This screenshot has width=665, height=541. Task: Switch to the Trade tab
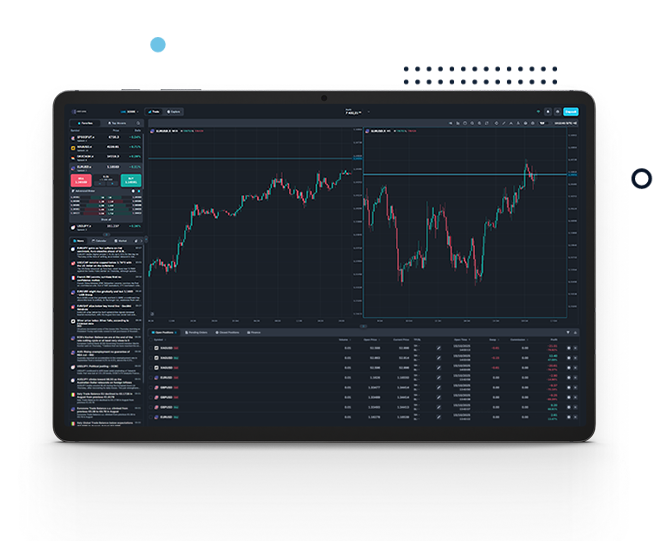pyautogui.click(x=156, y=111)
